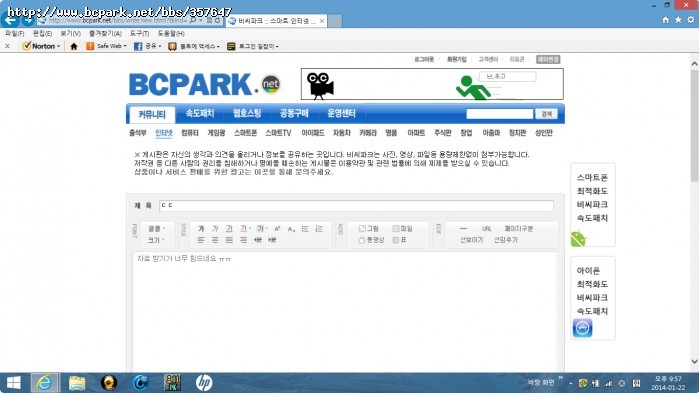Open File Explorer from the taskbar

click(x=77, y=383)
